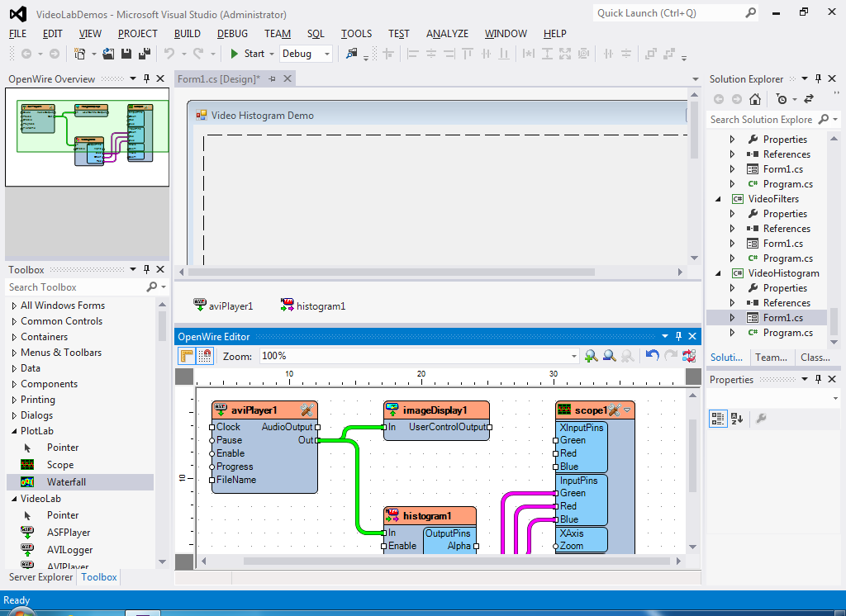The height and width of the screenshot is (616, 846).
Task: Click the Save All icon in the toolbar
Action: (x=145, y=54)
